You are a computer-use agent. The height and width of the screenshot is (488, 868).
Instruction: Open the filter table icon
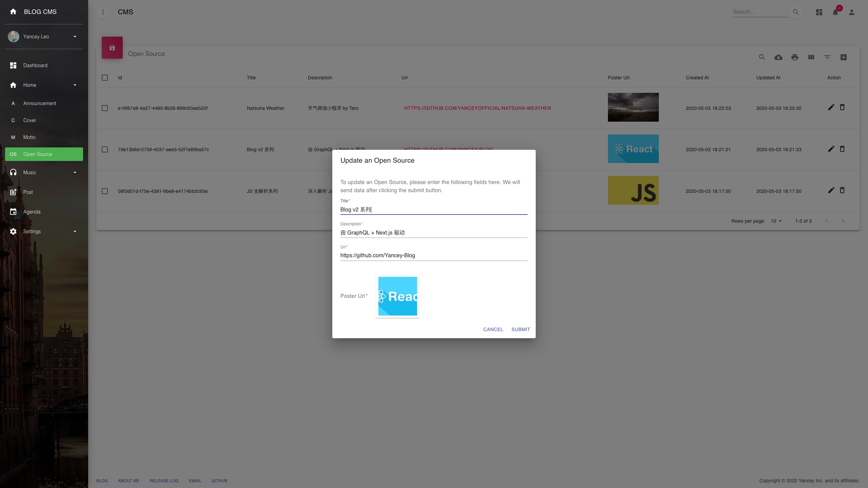(827, 57)
